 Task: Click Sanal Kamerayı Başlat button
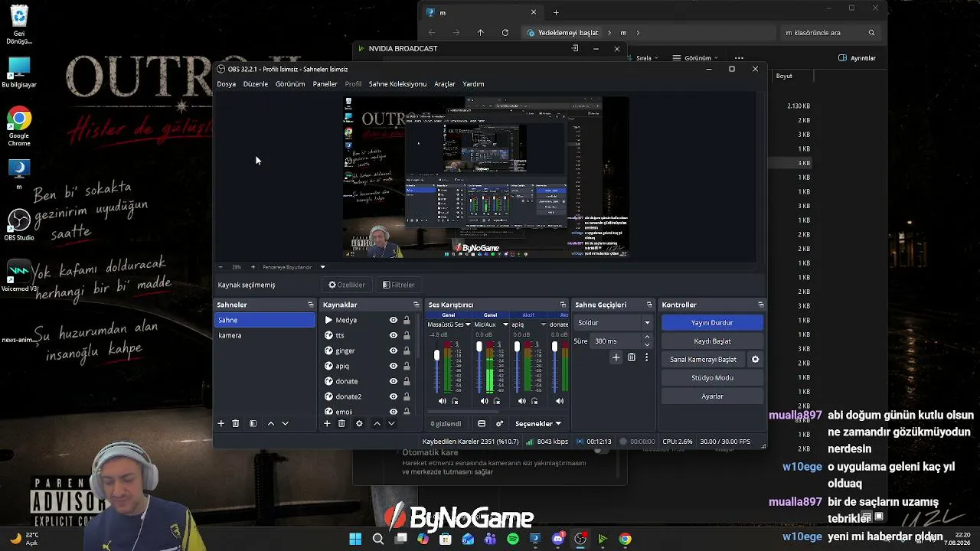pos(704,360)
